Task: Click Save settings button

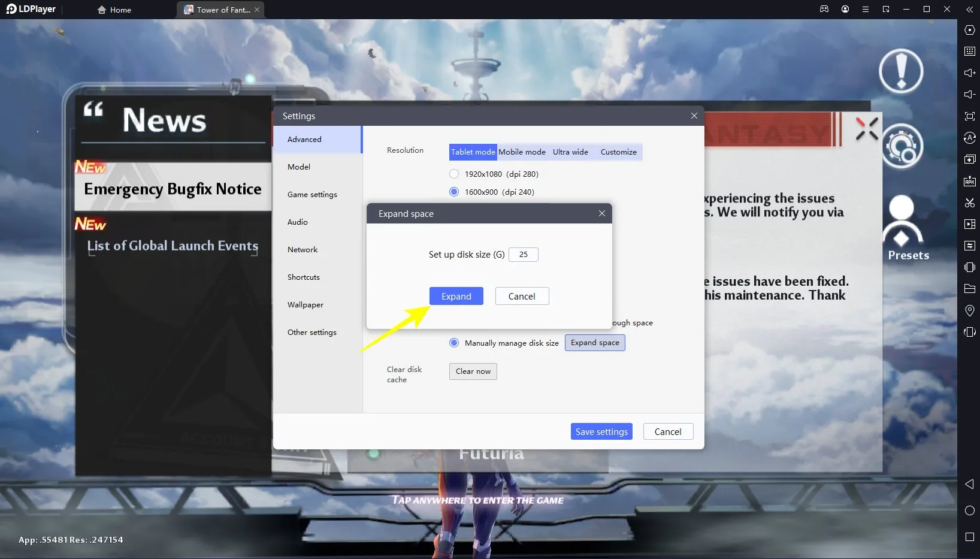Action: (601, 432)
